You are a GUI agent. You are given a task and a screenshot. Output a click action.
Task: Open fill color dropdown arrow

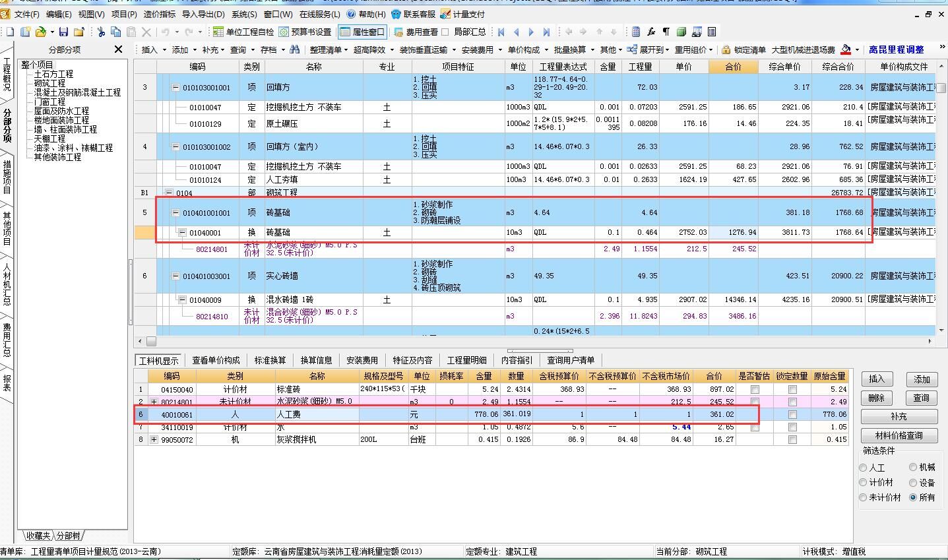(857, 49)
